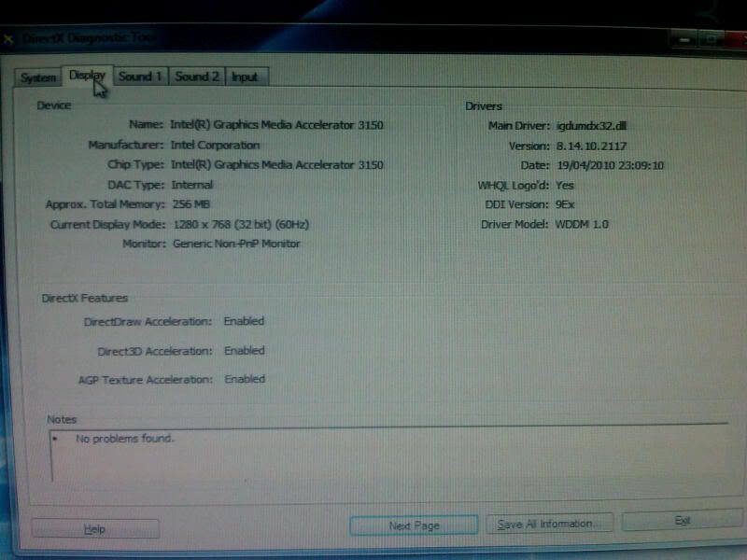The height and width of the screenshot is (560, 747).
Task: Minimize the DirectX Diagnostic Tool window
Action: click(x=684, y=39)
